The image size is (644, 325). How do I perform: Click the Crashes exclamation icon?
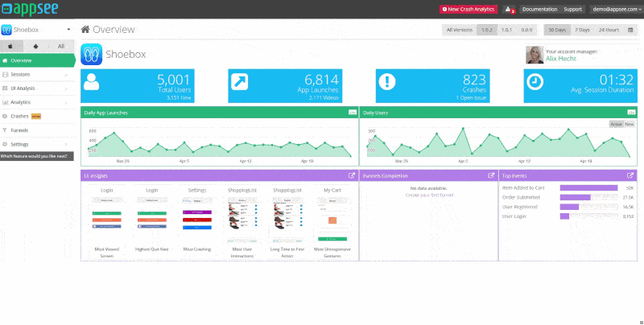[x=387, y=82]
